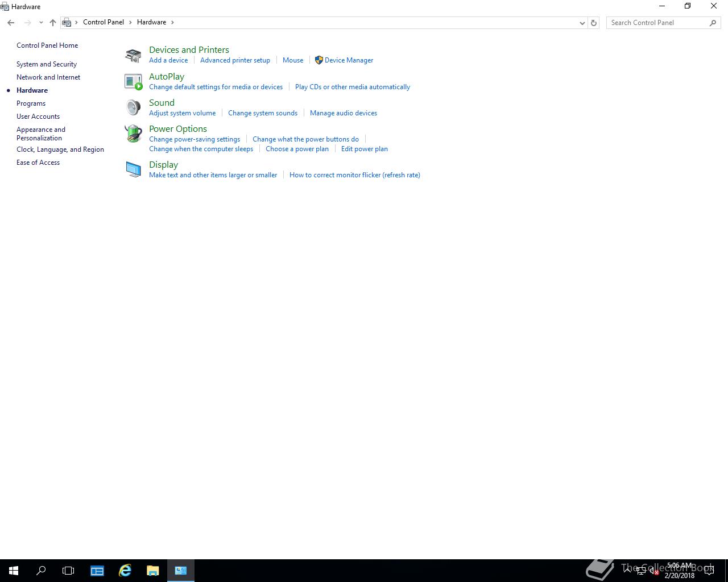Open Devices and Printers category icon
The width and height of the screenshot is (728, 582).
pyautogui.click(x=133, y=55)
